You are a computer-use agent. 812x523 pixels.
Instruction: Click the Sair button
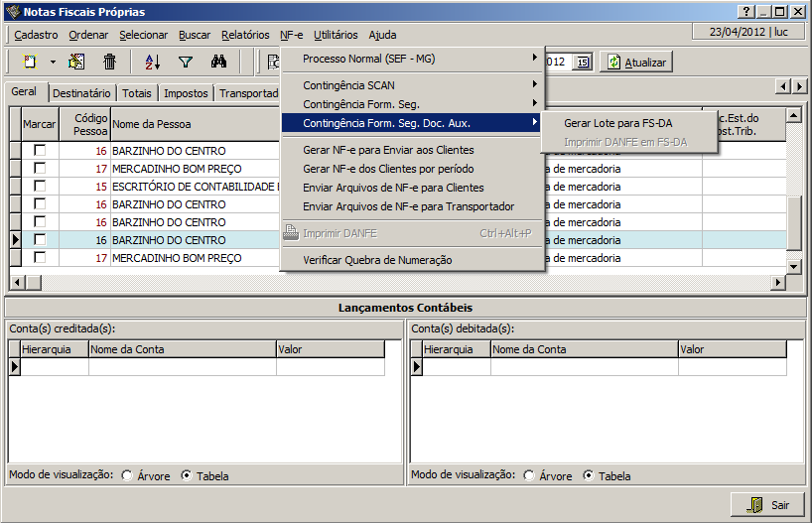[767, 505]
